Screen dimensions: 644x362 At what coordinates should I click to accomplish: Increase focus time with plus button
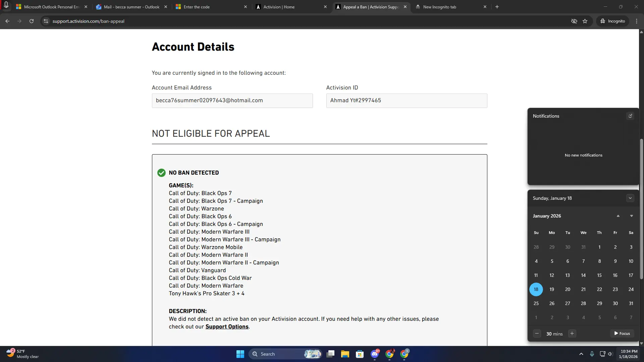[572, 334]
